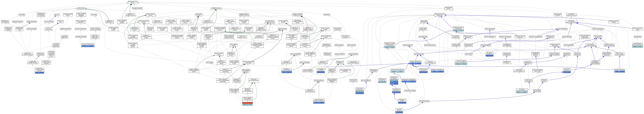
Task: Select the 'metabolic process' node
Action: click(x=216, y=8)
